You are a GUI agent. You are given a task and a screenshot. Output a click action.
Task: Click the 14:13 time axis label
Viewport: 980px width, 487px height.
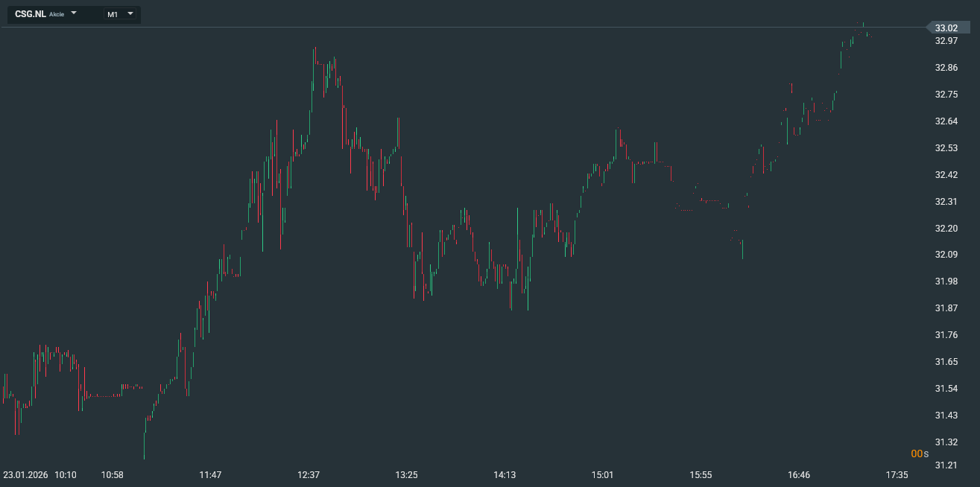click(505, 475)
